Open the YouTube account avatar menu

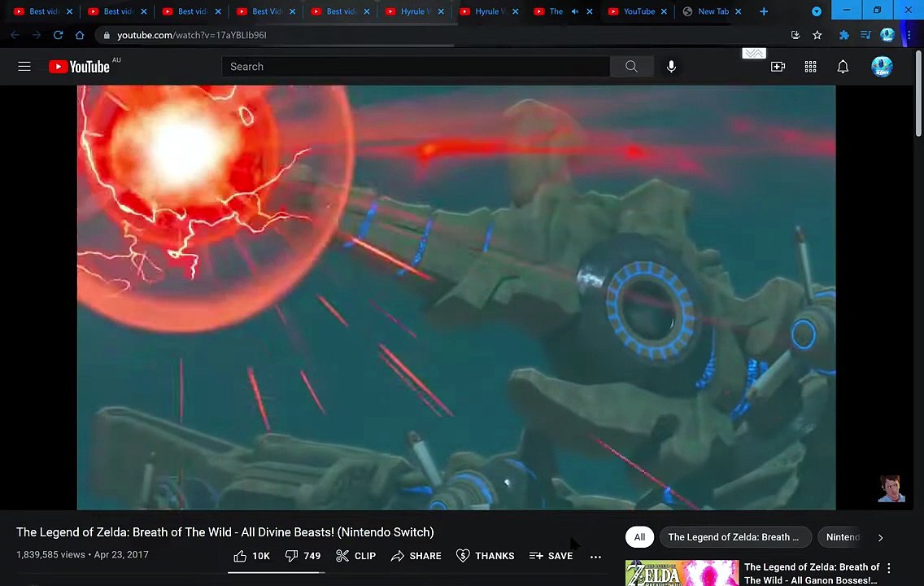point(882,67)
